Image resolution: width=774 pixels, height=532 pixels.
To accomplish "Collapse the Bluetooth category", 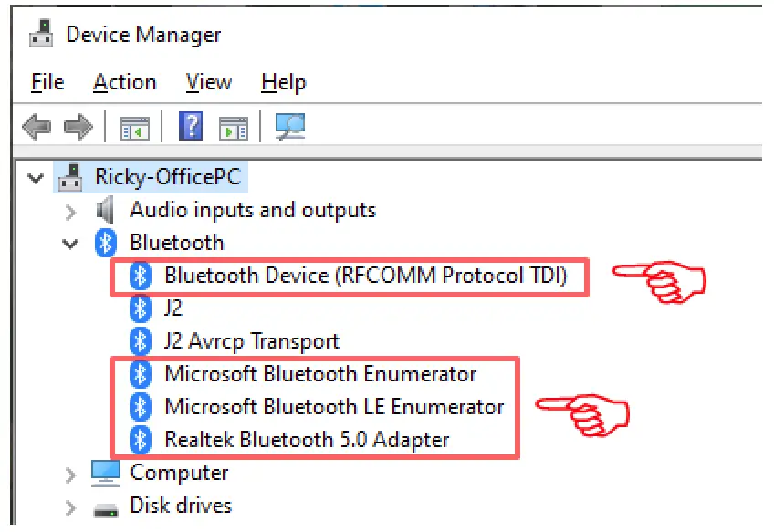I will tap(70, 244).
